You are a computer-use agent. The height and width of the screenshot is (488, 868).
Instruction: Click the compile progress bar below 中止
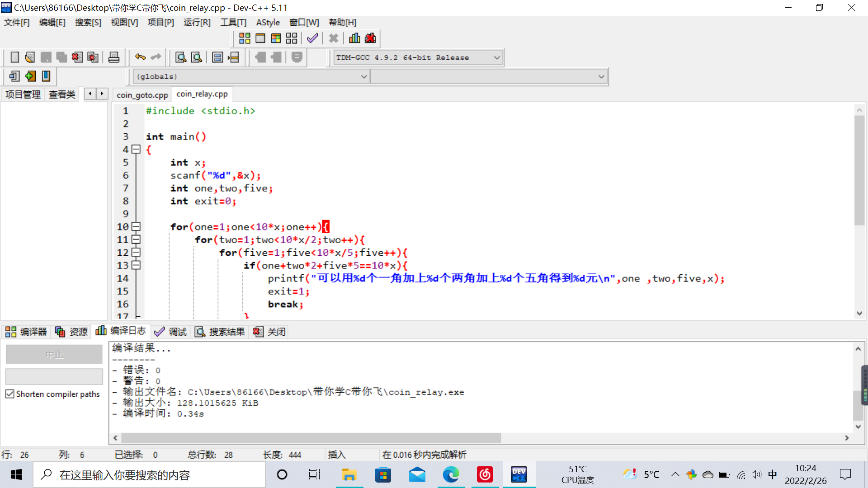54,376
